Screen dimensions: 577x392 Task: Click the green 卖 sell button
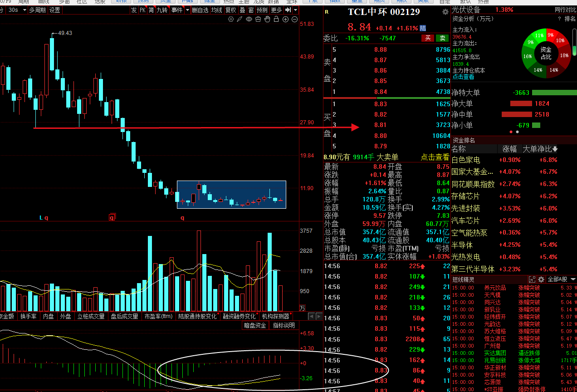(443, 38)
